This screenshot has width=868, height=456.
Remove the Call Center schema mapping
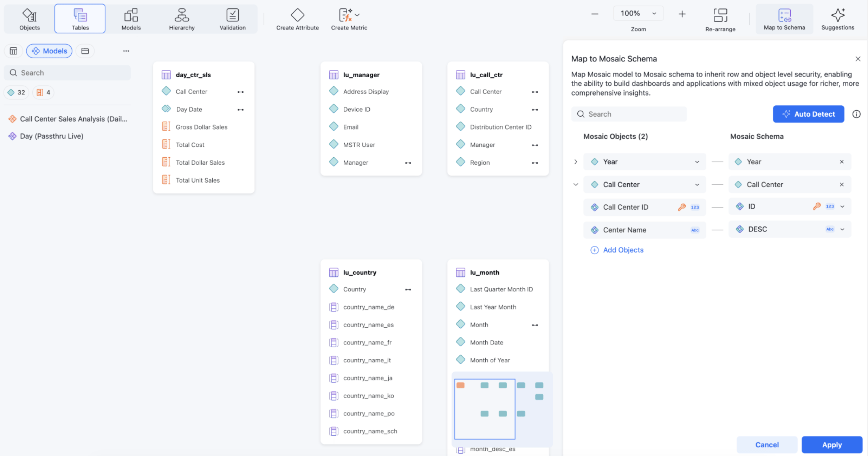(x=842, y=185)
